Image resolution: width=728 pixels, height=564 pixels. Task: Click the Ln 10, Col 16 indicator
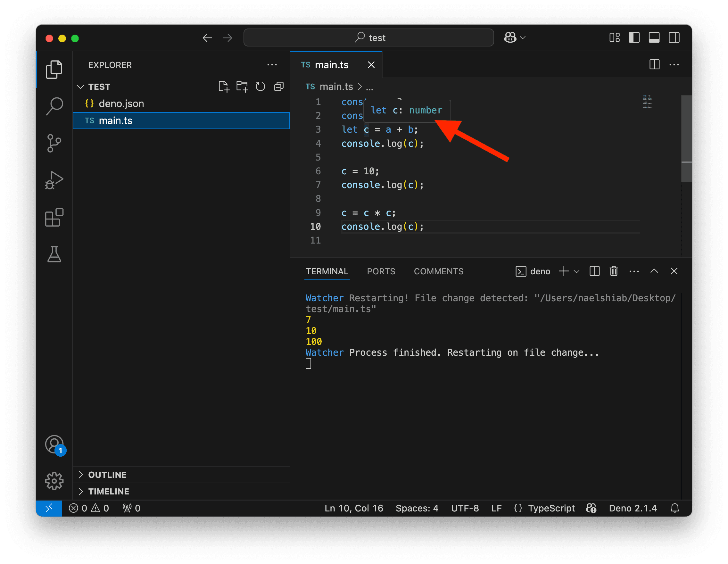pos(354,508)
